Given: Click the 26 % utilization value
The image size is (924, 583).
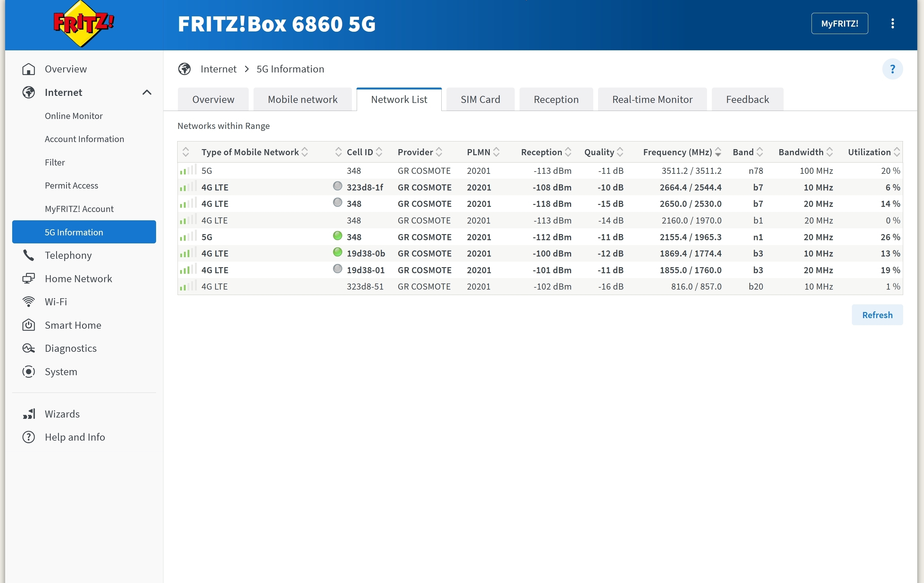Looking at the screenshot, I should pyautogui.click(x=890, y=237).
